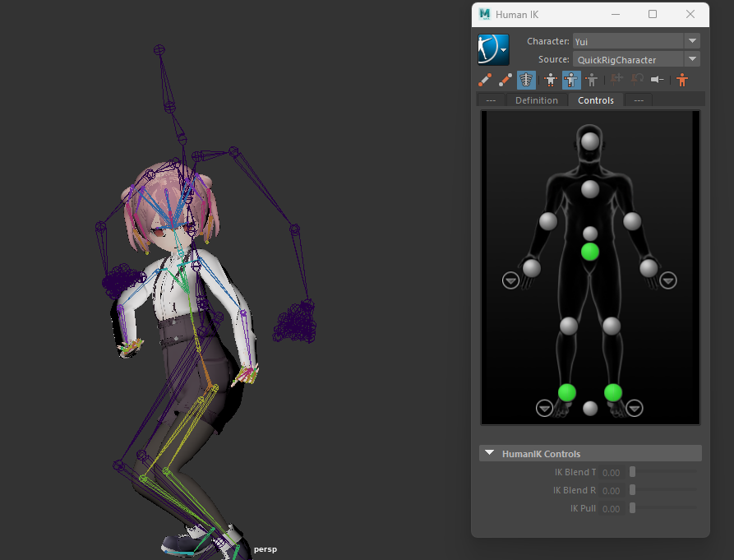
Task: Click the Pin Rotation icon
Action: click(637, 80)
